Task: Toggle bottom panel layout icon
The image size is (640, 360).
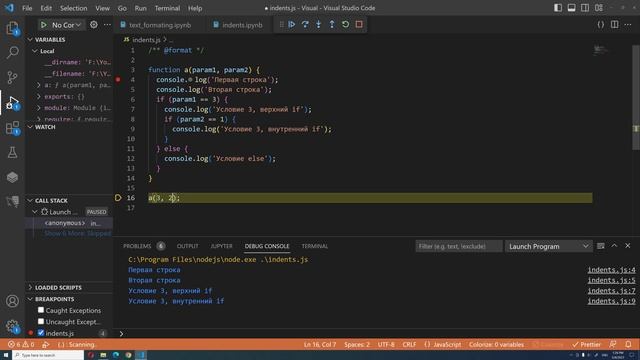Action: tap(571, 8)
